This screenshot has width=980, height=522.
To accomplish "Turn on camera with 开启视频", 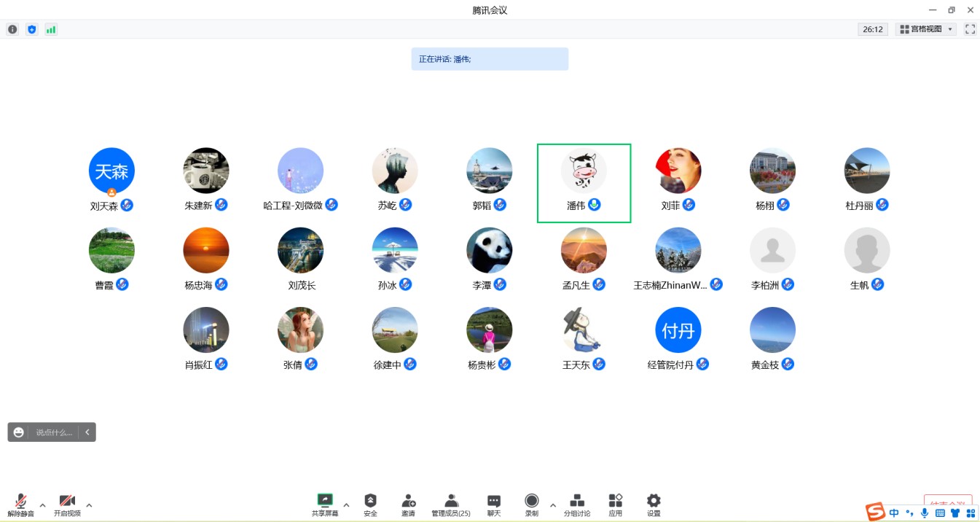I will coord(67,504).
